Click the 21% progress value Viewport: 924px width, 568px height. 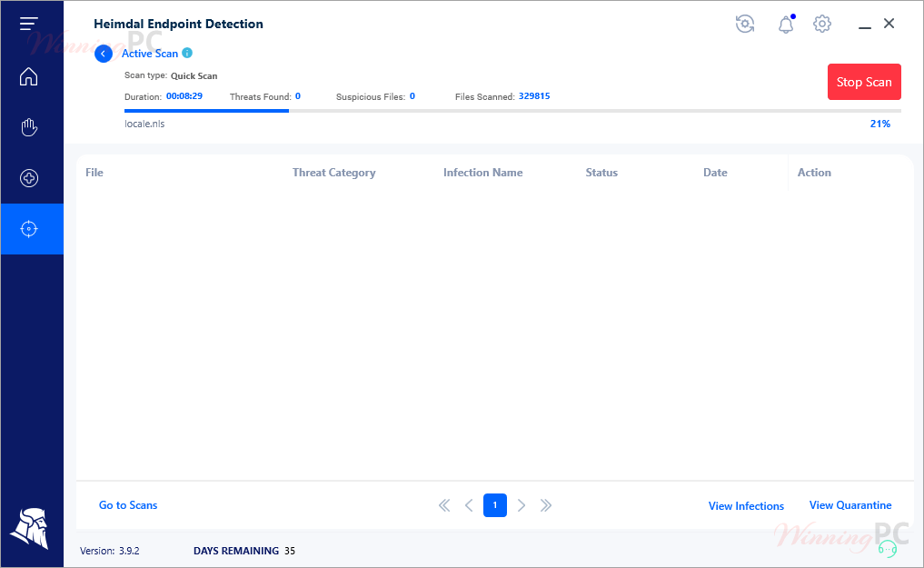879,124
